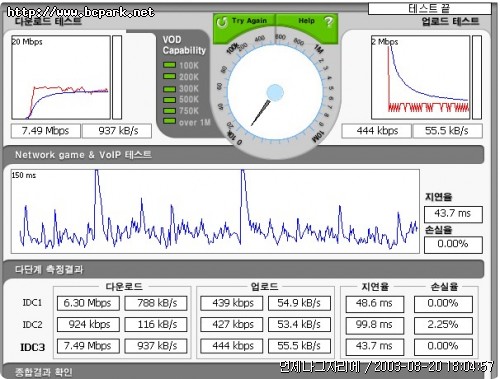500x379 pixels.
Task: Click the vertical progress bar next to the download graph
Action: [117, 77]
